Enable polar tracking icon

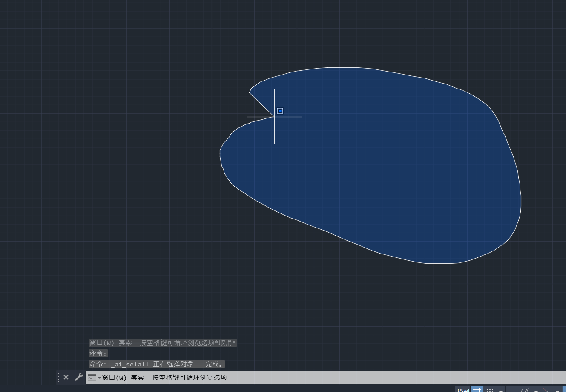[525, 390]
